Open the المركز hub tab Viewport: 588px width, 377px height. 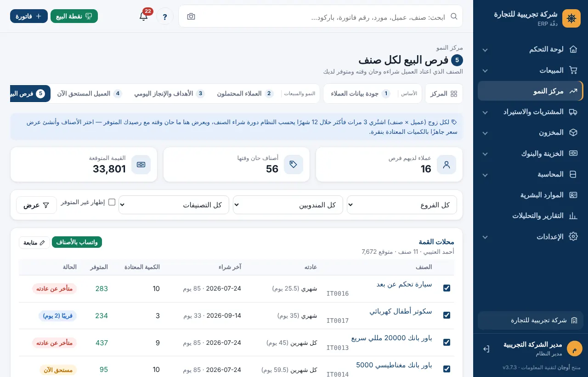444,94
